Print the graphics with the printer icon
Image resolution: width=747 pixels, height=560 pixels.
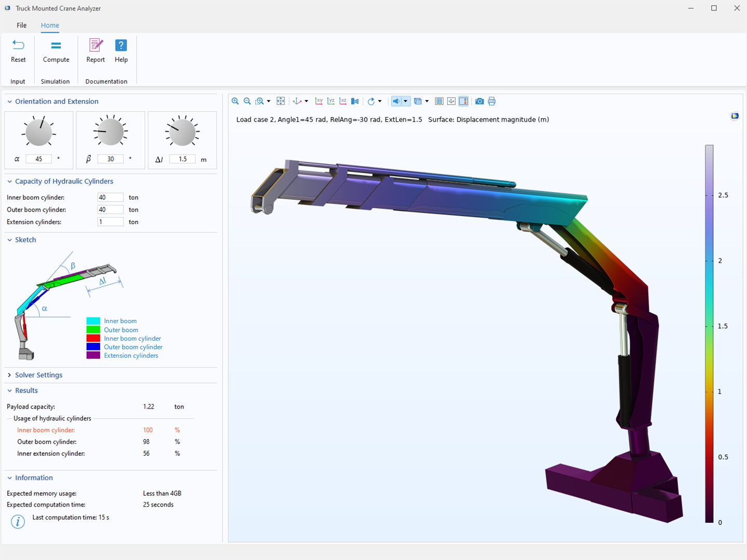[x=492, y=101]
